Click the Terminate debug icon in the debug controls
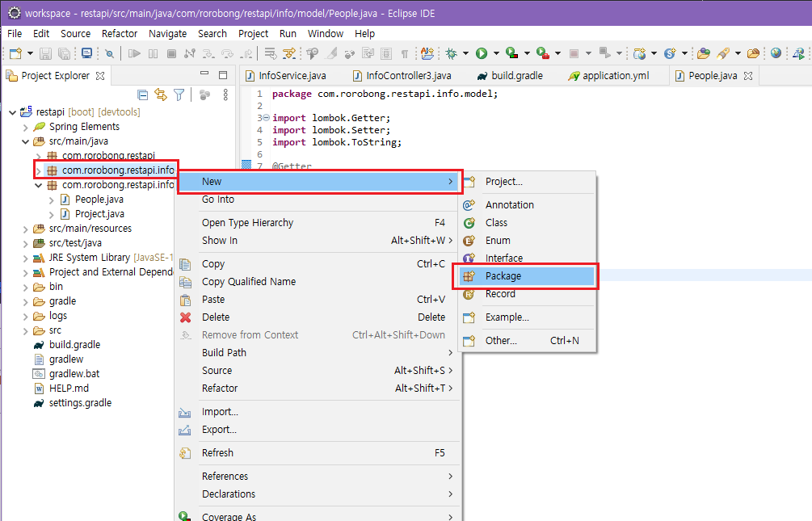The height and width of the screenshot is (521, 812). coord(171,53)
